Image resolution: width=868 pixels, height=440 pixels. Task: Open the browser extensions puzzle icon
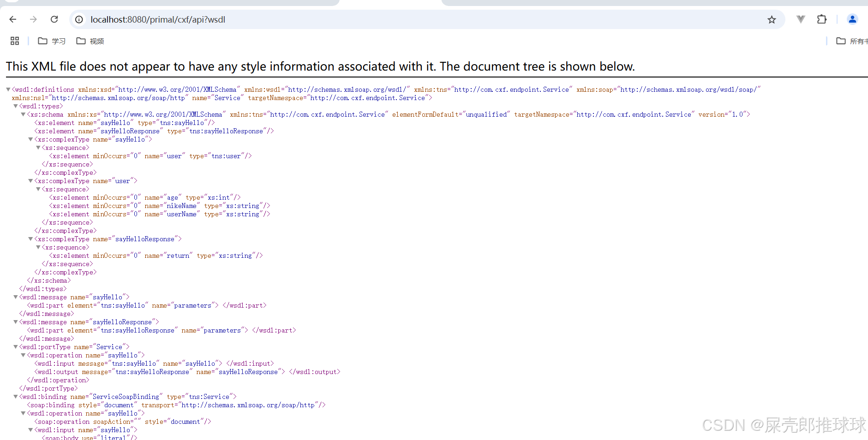point(822,19)
